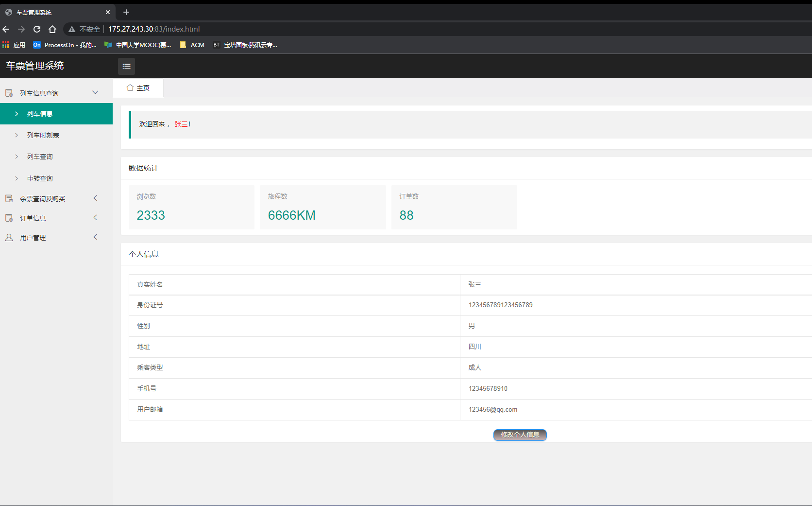812x506 pixels.
Task: Open the ProcessOn bookmark
Action: coord(65,45)
